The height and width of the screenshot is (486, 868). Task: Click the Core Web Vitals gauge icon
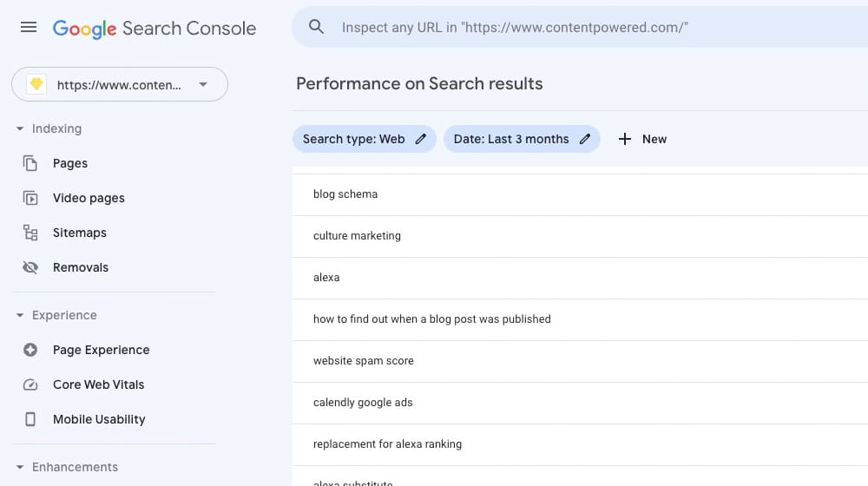tap(30, 384)
